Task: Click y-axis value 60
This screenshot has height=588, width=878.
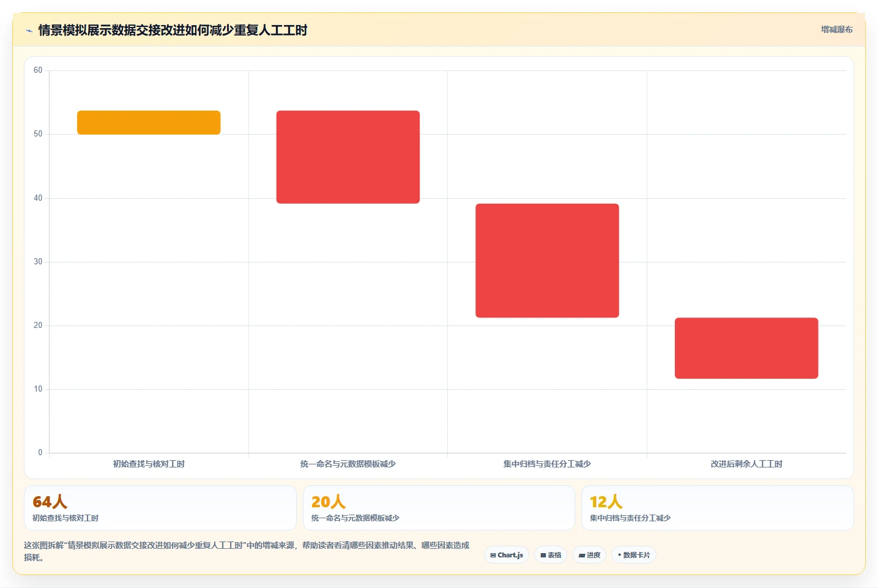Action: click(x=38, y=70)
